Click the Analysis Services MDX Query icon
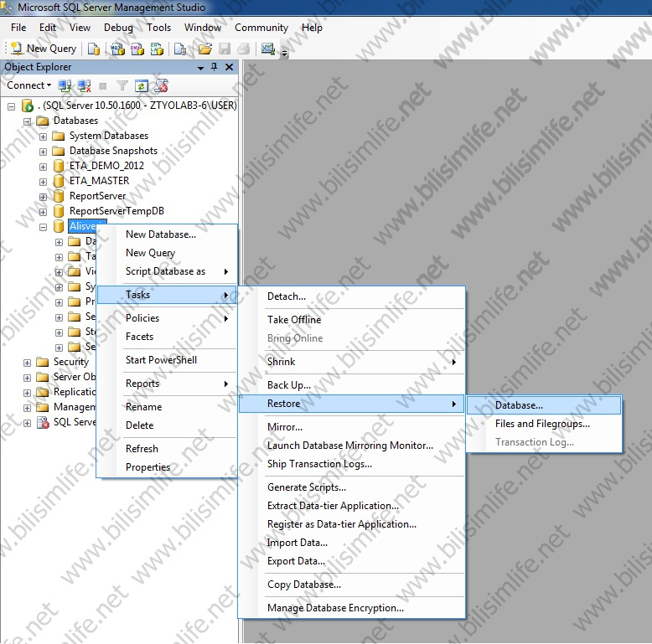 pyautogui.click(x=116, y=49)
